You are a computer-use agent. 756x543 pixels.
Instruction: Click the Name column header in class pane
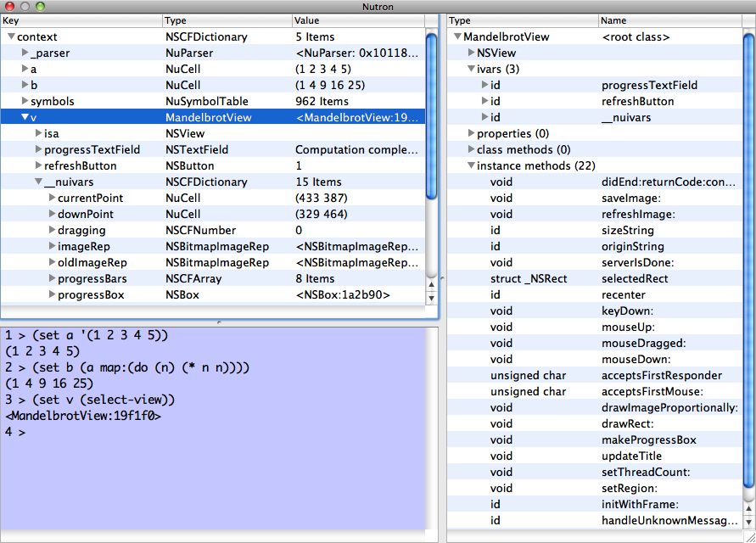click(670, 20)
